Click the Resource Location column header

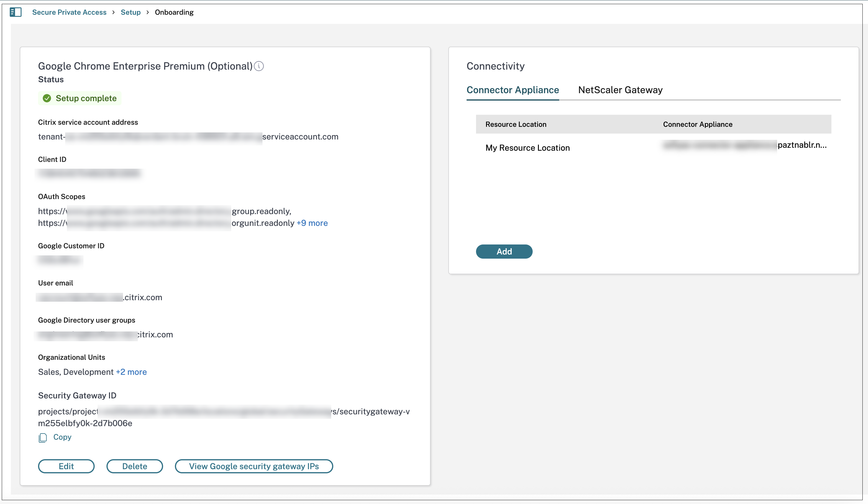[x=516, y=124]
